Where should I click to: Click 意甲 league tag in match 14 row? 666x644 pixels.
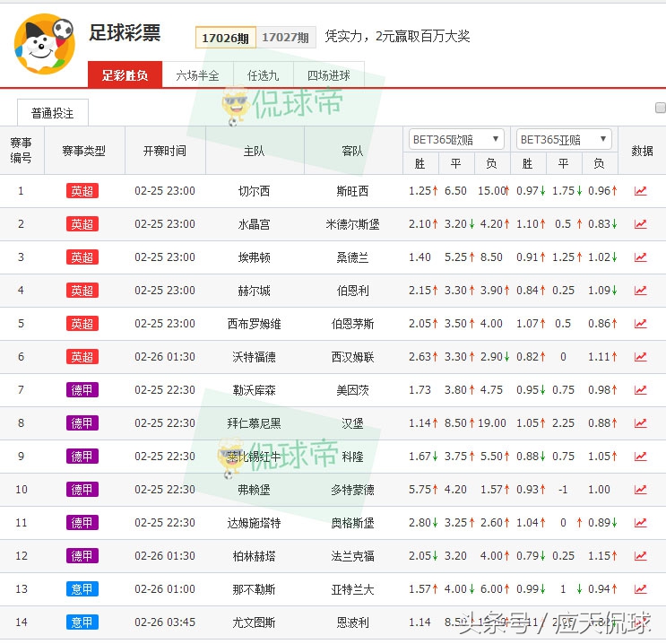[x=82, y=622]
